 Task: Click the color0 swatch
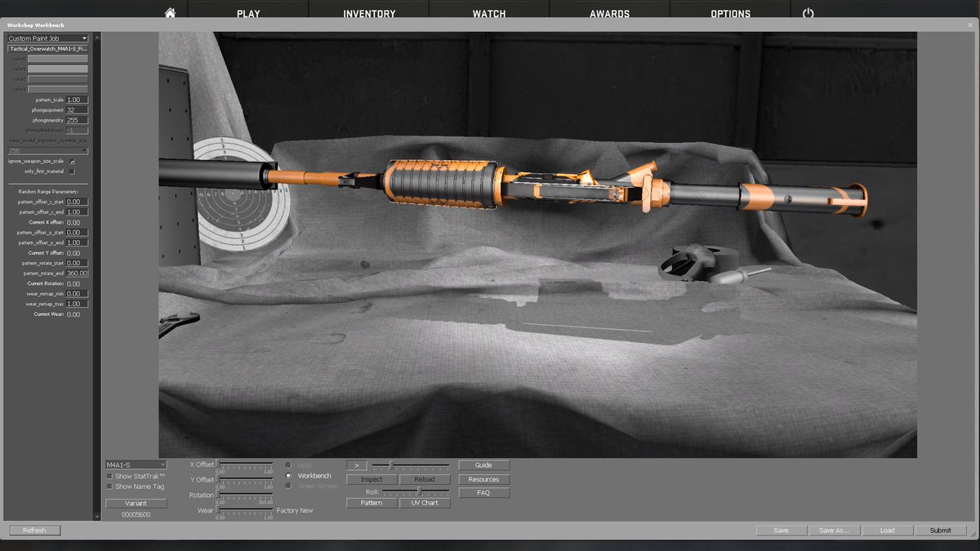click(58, 59)
